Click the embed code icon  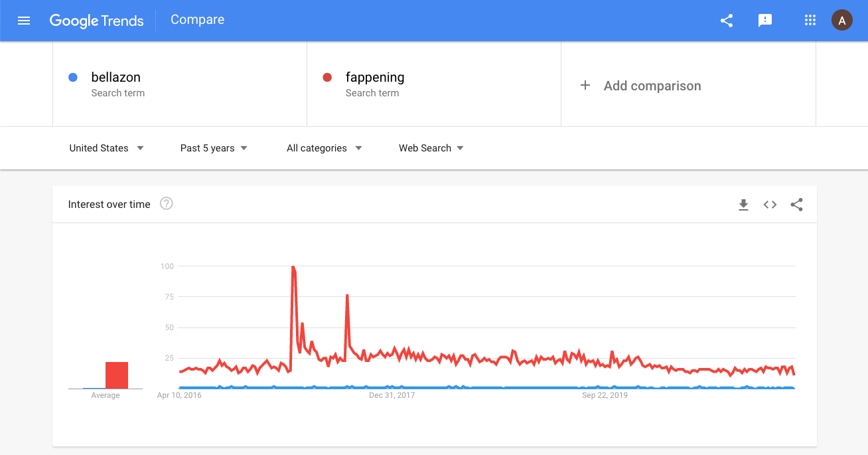point(770,205)
